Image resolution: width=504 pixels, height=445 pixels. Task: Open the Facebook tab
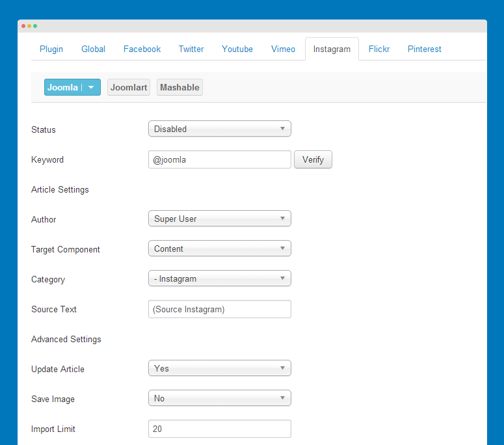pos(142,49)
